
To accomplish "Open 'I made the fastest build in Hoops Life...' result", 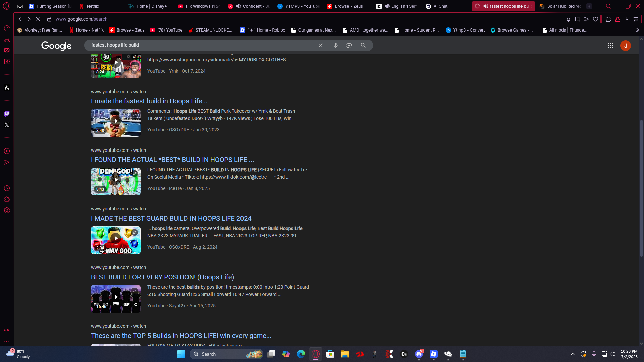I will [x=149, y=101].
